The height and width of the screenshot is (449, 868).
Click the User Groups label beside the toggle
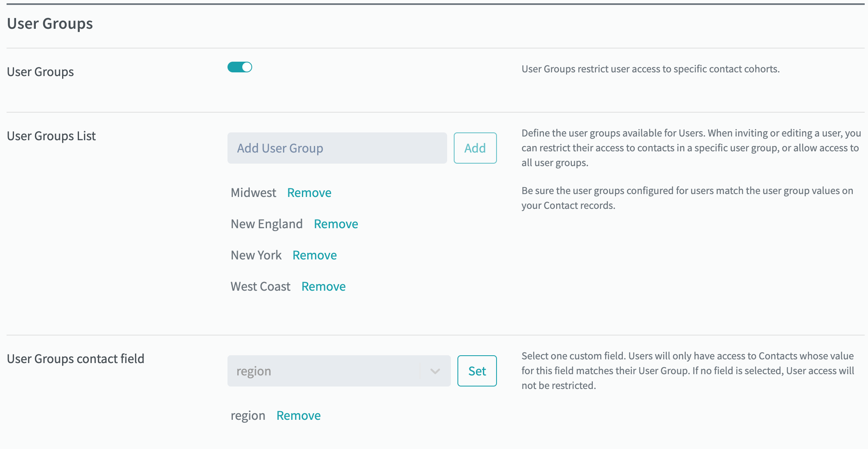tap(40, 72)
